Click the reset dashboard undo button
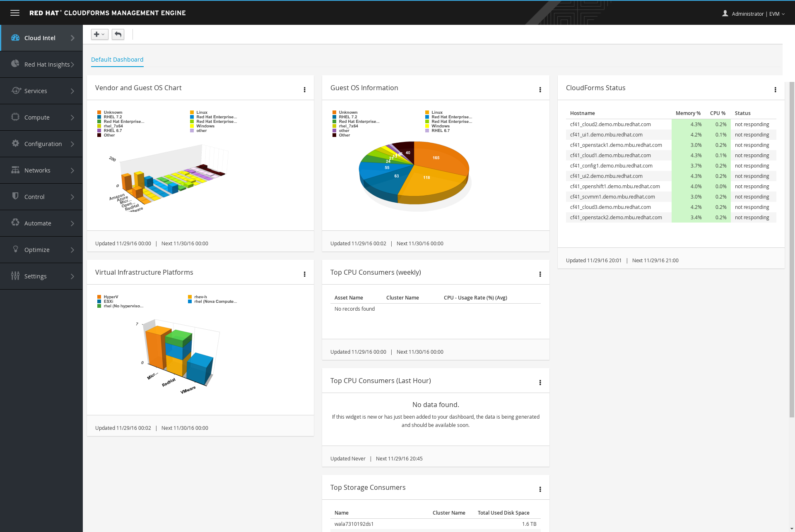 118,34
